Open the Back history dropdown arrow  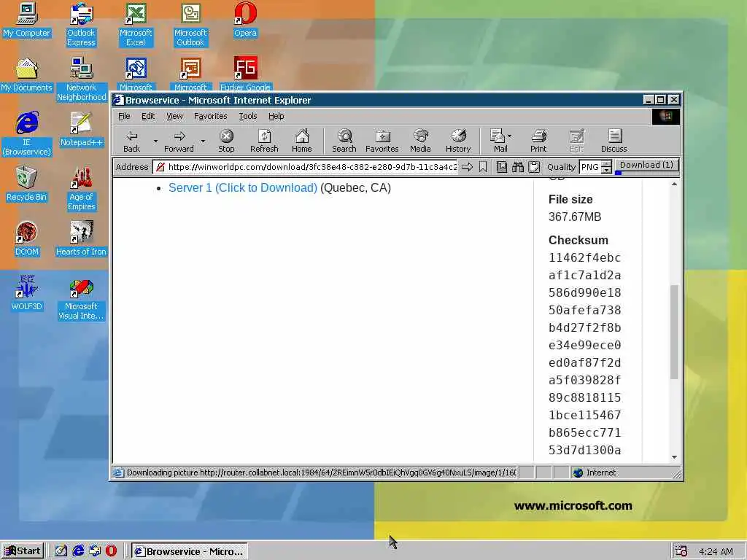point(155,141)
